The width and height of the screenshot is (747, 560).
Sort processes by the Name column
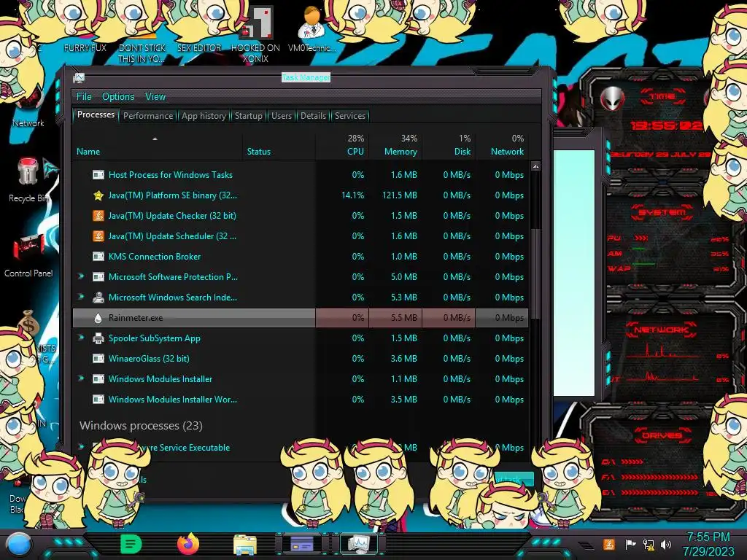158,146
